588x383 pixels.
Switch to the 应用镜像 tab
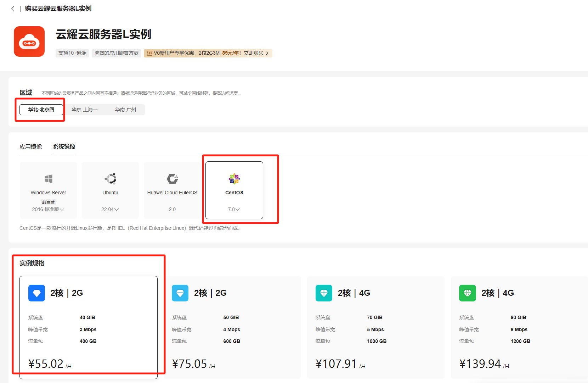tap(31, 146)
